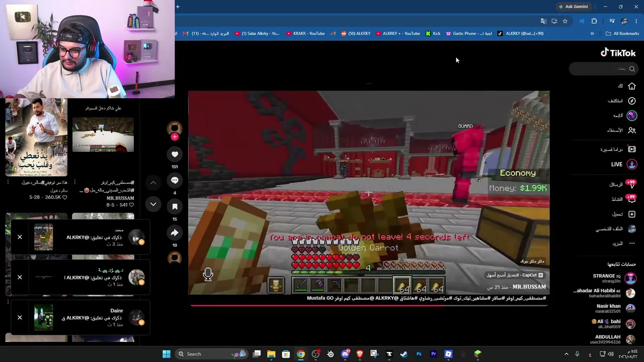Open Steam from the taskbar
Screen dimensions: 644x362
pos(404,354)
